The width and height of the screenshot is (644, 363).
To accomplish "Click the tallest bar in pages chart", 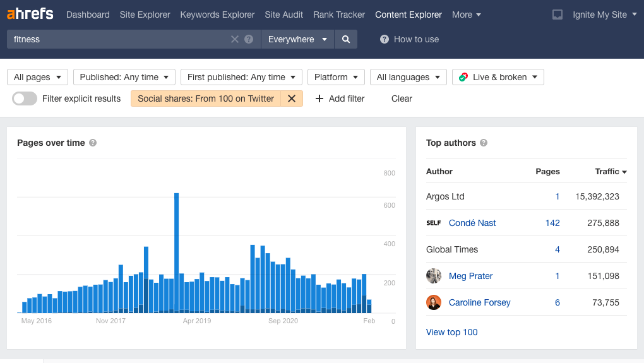I will click(x=177, y=253).
